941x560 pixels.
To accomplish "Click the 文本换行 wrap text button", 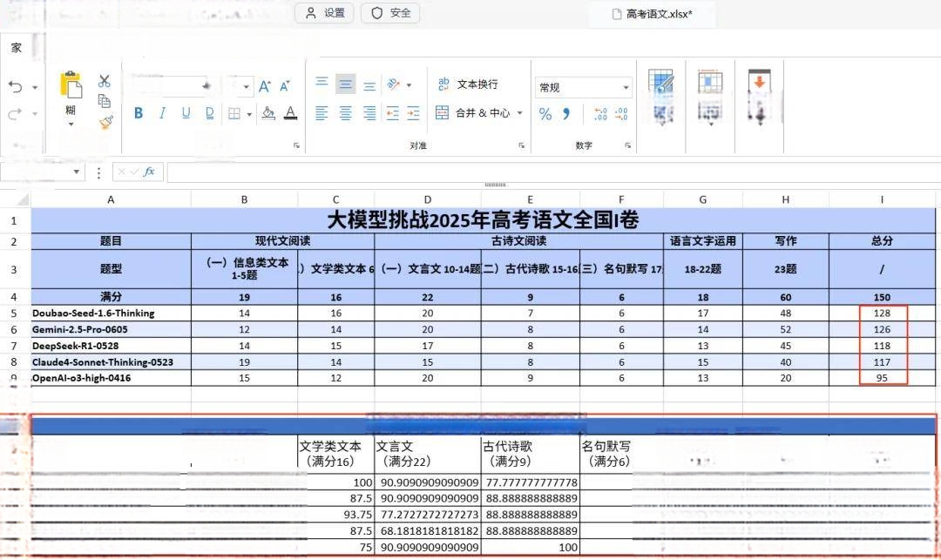I will 468,84.
